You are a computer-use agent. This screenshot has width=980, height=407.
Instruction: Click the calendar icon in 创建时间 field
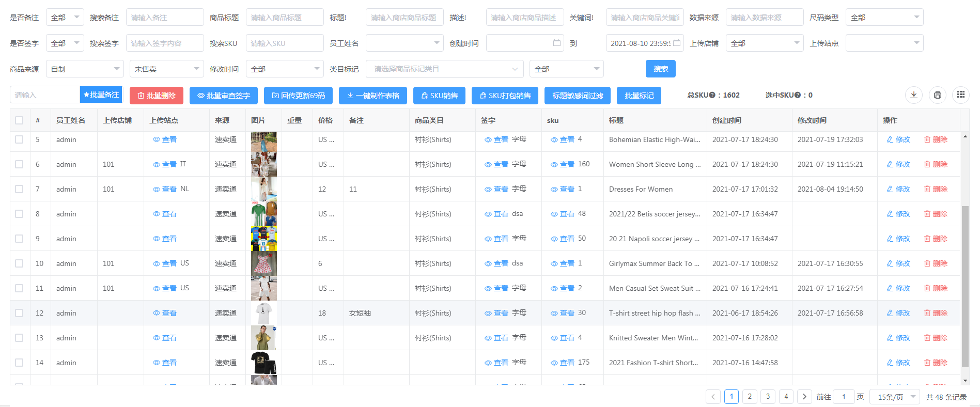(x=556, y=43)
